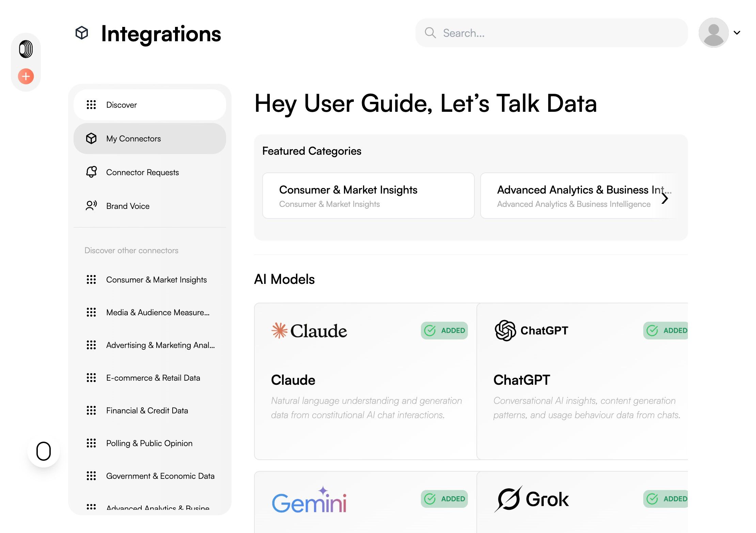Click the magnifier icon in search bar
This screenshot has width=756, height=533.
tap(430, 33)
